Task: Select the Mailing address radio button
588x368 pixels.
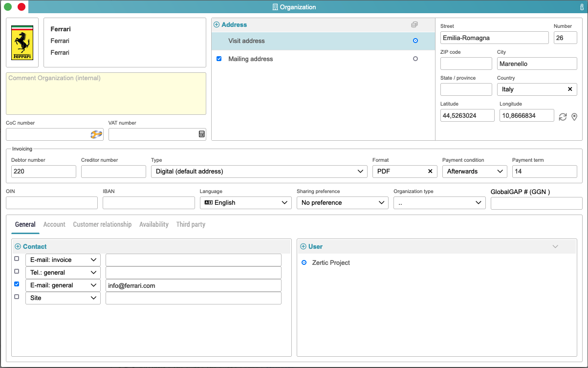Action: point(415,59)
